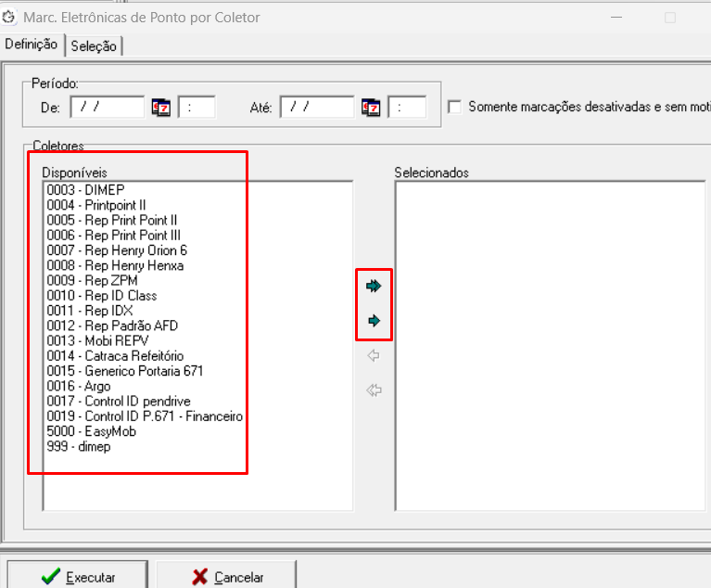Viewport: 711px width, 588px height.
Task: Click the Até date input field
Action: [x=317, y=108]
